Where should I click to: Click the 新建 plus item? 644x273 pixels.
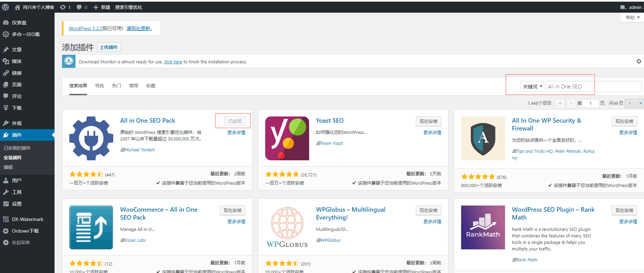pos(102,7)
